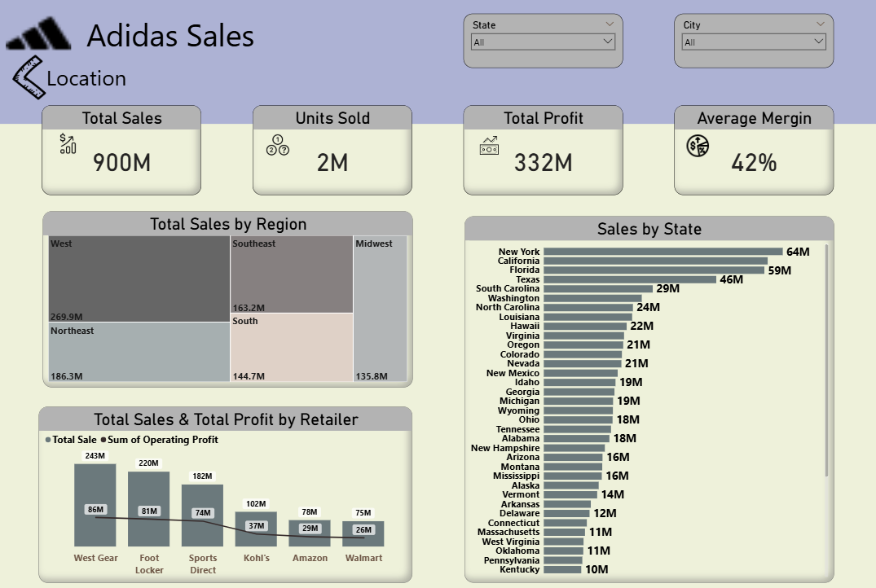Click the Arizona state label

(523, 457)
